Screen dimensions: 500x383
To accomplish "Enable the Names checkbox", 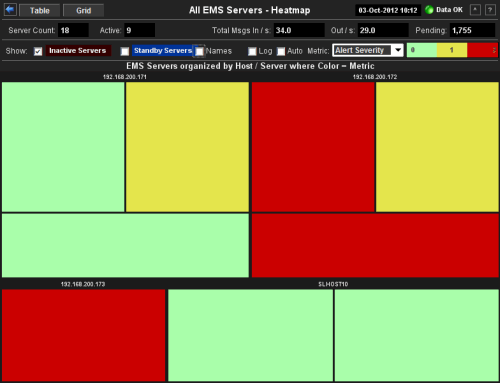I will (x=199, y=51).
